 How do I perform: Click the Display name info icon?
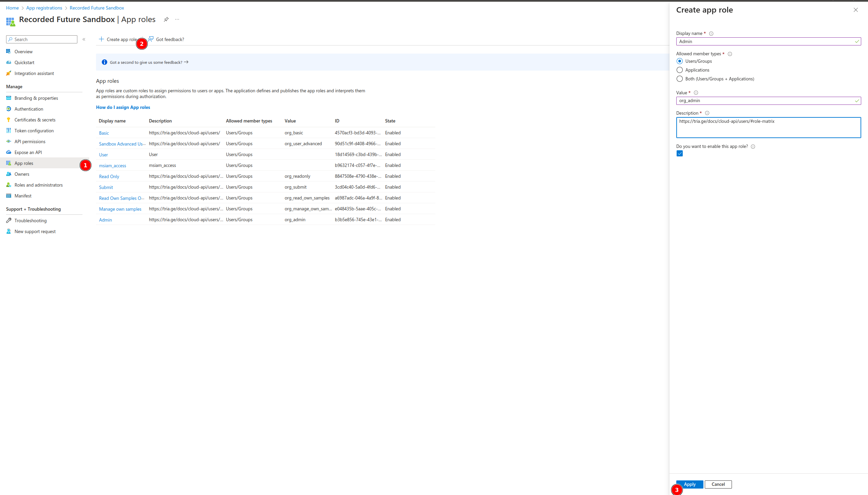tap(711, 34)
